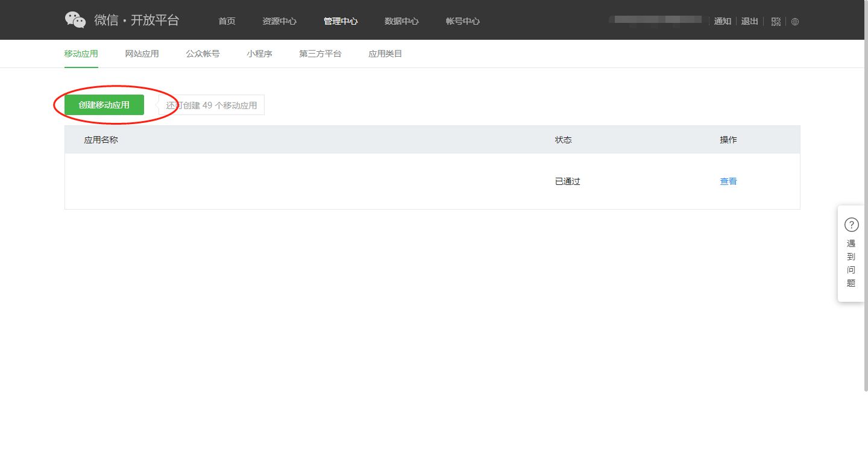Open the 应用类目 tab
The width and height of the screenshot is (868, 456).
[x=385, y=54]
